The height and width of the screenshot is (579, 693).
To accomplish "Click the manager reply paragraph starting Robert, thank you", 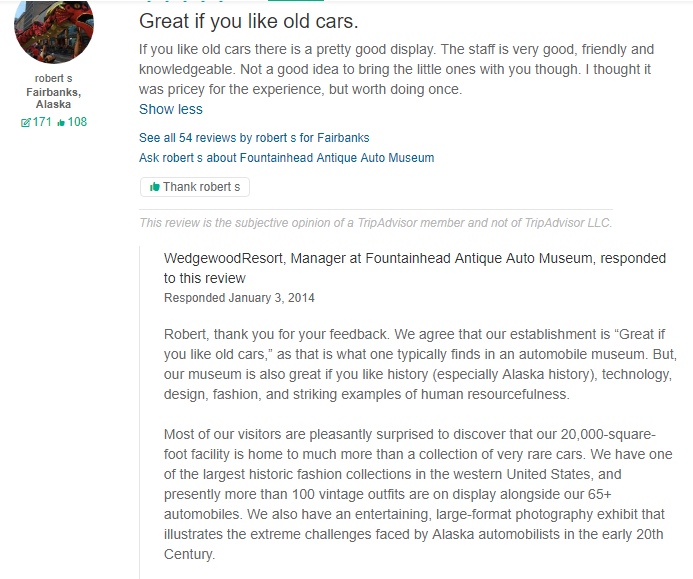I will coord(420,364).
